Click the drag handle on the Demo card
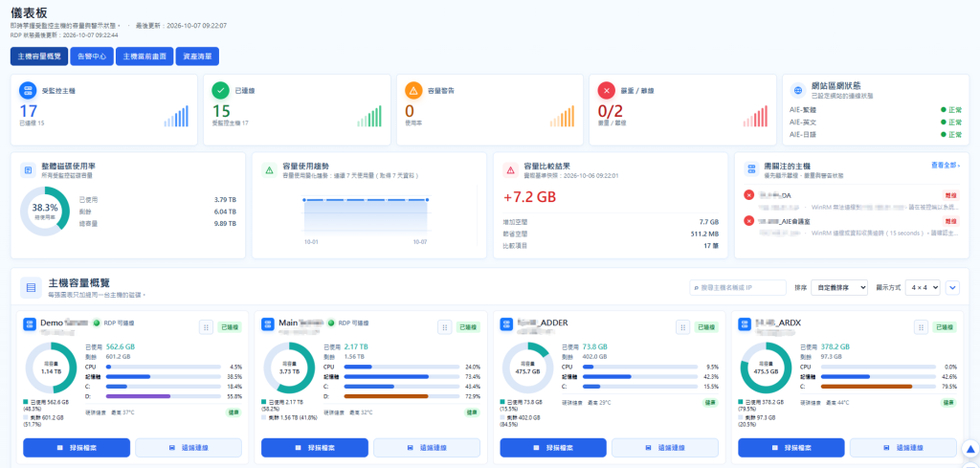Viewport: 980px width, 468px height. [x=207, y=326]
